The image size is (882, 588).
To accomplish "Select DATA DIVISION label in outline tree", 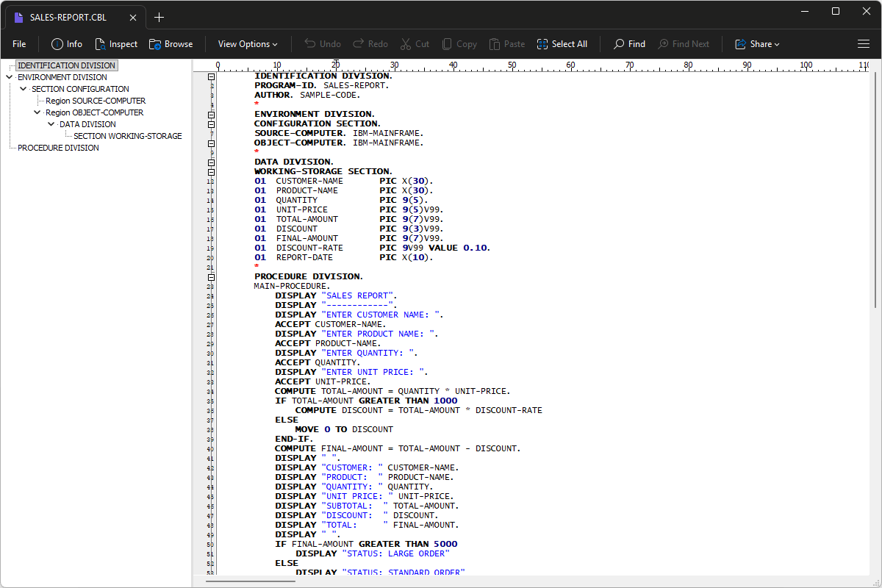I will [87, 124].
